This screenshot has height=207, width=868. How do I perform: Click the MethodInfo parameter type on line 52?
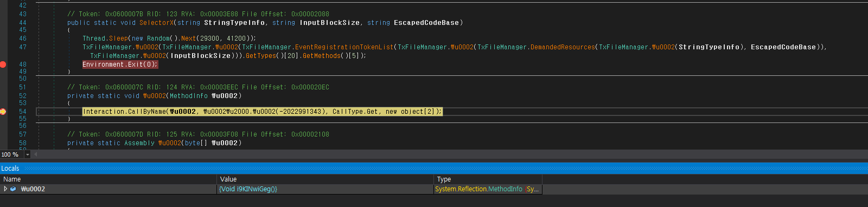click(189, 96)
